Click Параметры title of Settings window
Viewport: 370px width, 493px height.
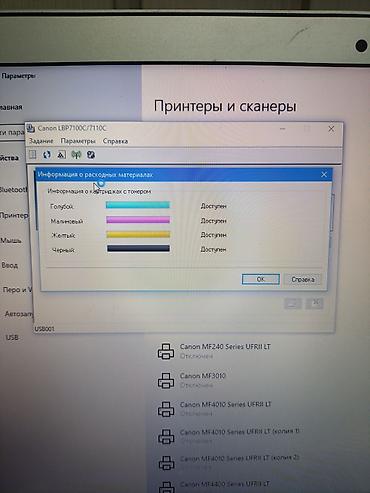pos(18,76)
